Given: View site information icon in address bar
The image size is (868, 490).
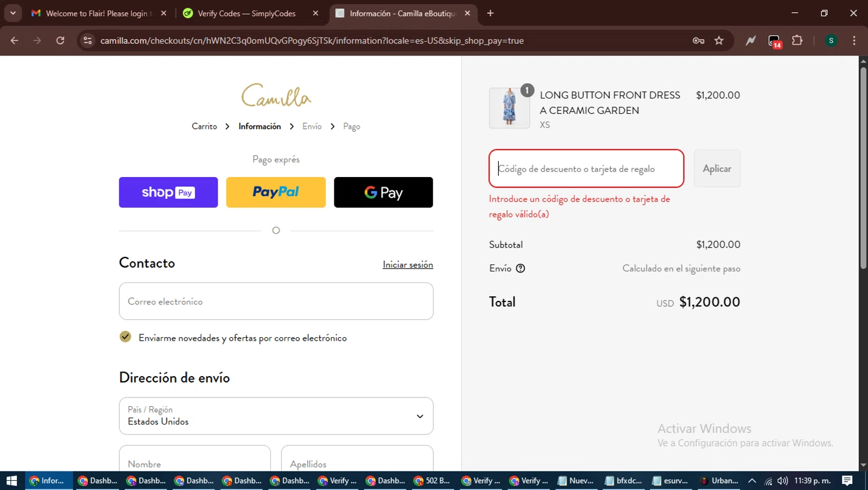Looking at the screenshot, I should 87,40.
